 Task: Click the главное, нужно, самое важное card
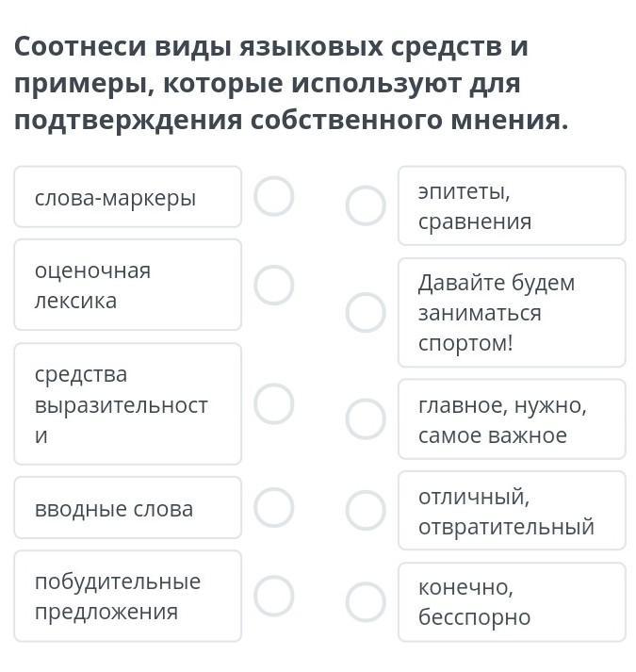513,419
